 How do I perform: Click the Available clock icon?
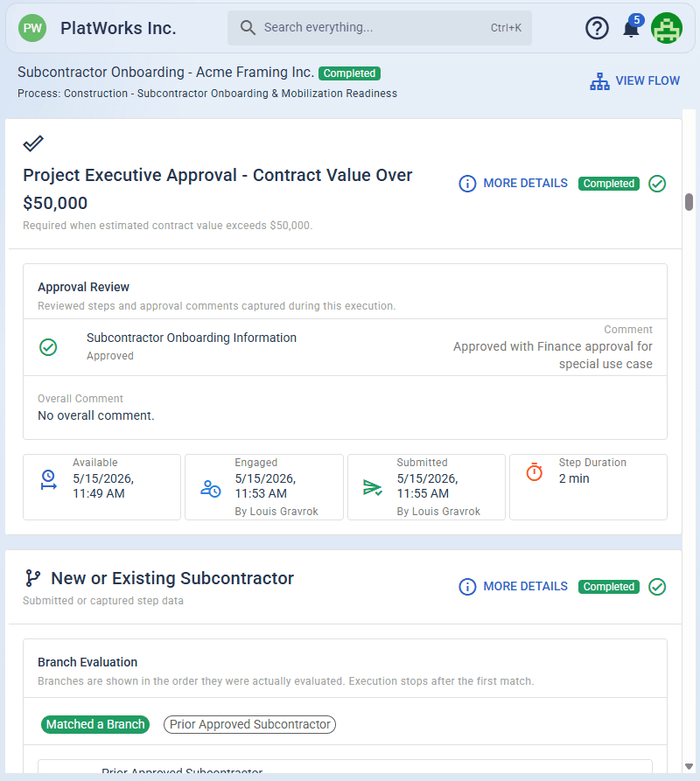[x=48, y=479]
